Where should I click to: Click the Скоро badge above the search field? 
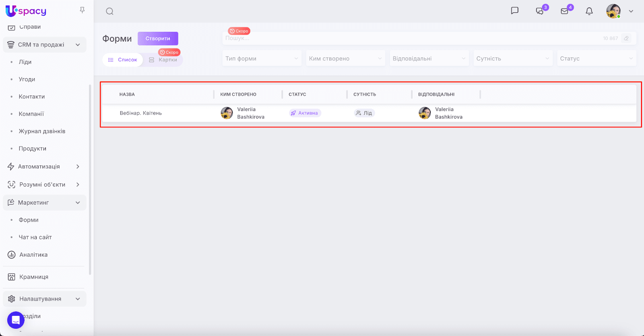[x=239, y=31]
